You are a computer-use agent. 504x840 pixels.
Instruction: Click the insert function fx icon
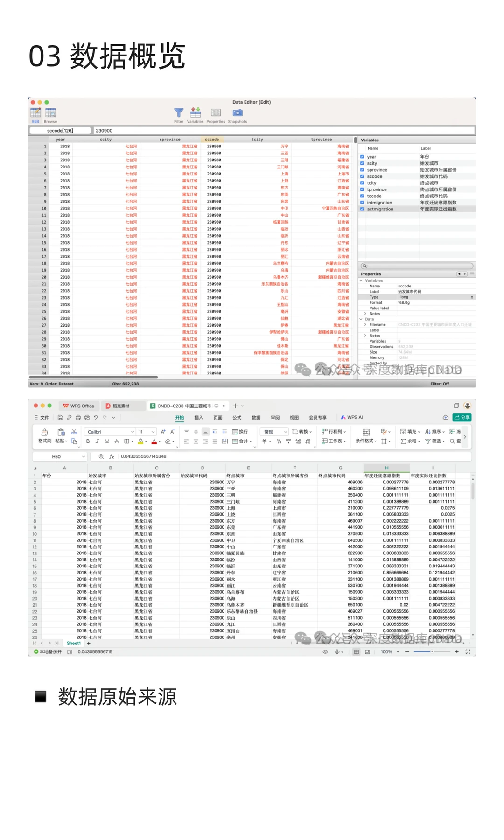point(112,456)
